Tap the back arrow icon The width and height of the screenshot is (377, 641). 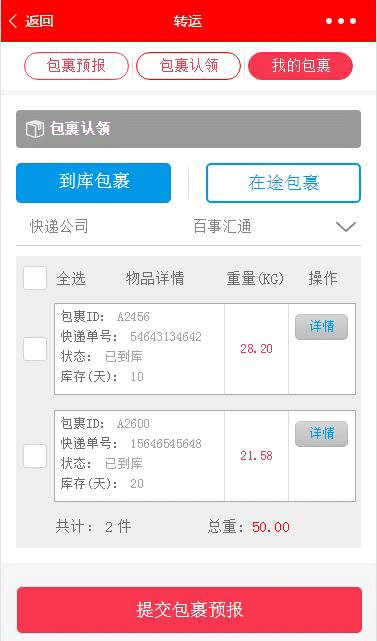coord(13,21)
